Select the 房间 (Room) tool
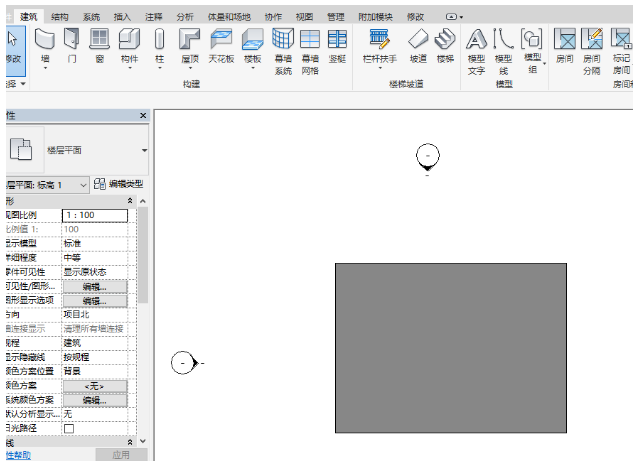Viewport: 640px width, 466px height. click(565, 46)
